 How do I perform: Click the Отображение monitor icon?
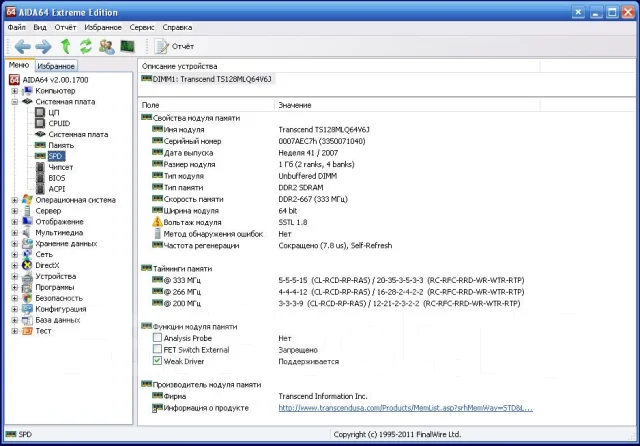click(27, 222)
